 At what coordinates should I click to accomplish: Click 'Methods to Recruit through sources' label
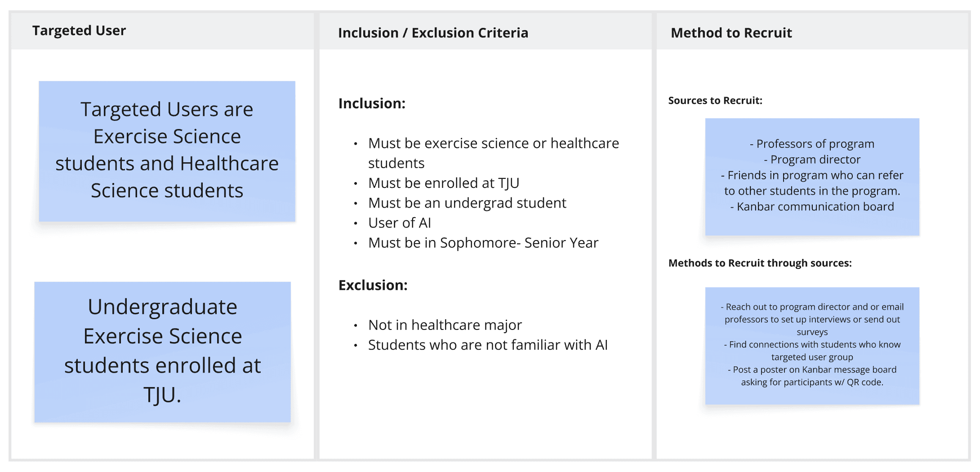pyautogui.click(x=760, y=263)
